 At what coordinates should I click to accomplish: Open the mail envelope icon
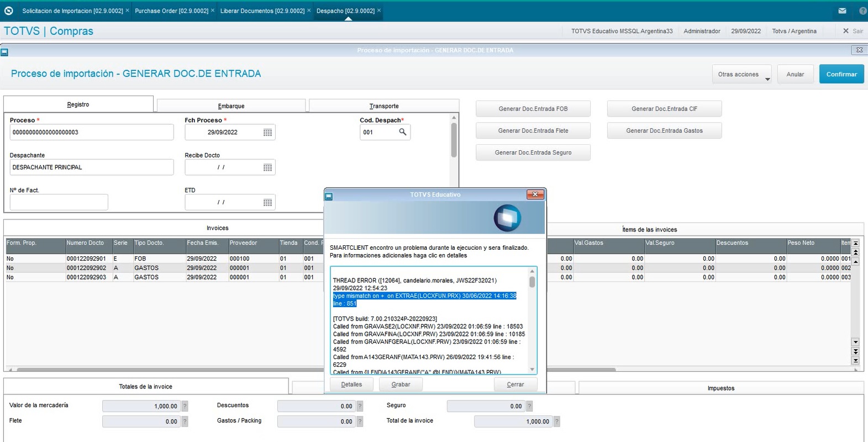(x=842, y=10)
